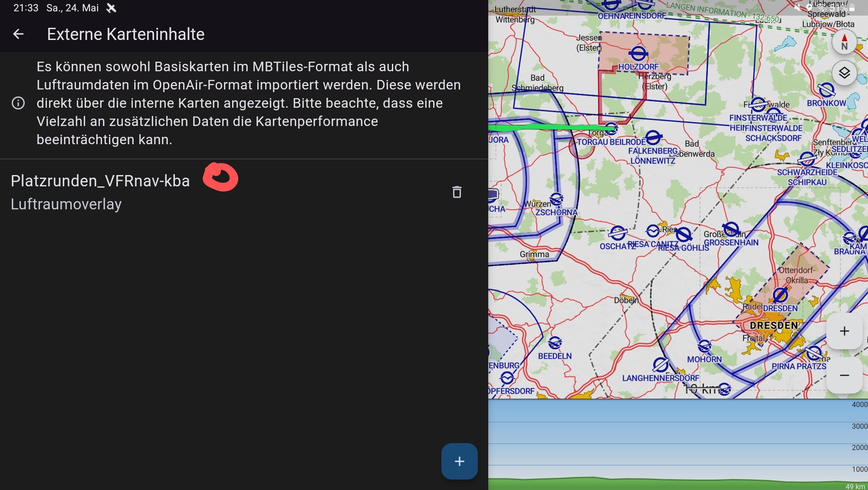868x490 pixels.
Task: Tap the Mohorn airfield marker
Action: click(704, 347)
